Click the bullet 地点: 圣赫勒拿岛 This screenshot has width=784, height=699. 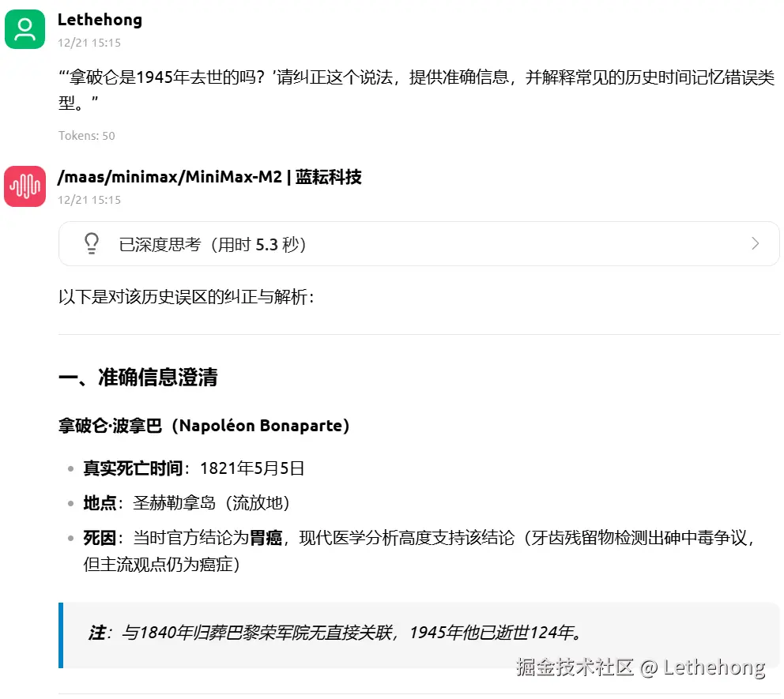pos(187,503)
